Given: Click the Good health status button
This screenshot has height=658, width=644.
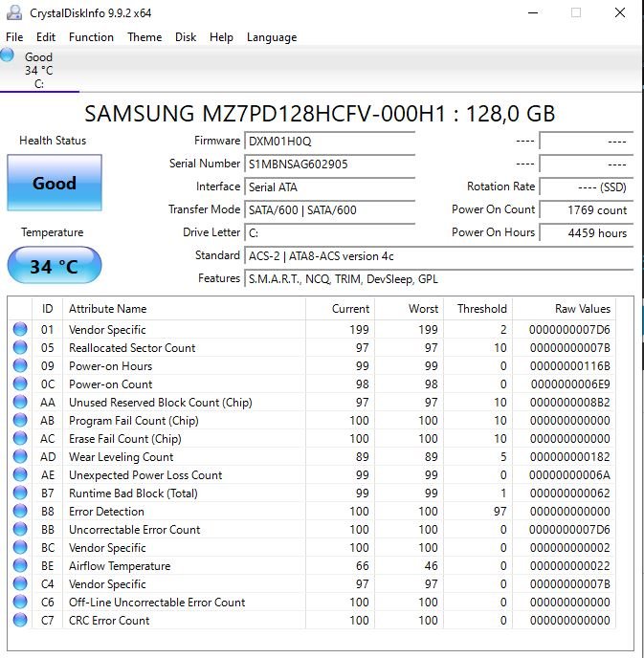Looking at the screenshot, I should [x=55, y=183].
